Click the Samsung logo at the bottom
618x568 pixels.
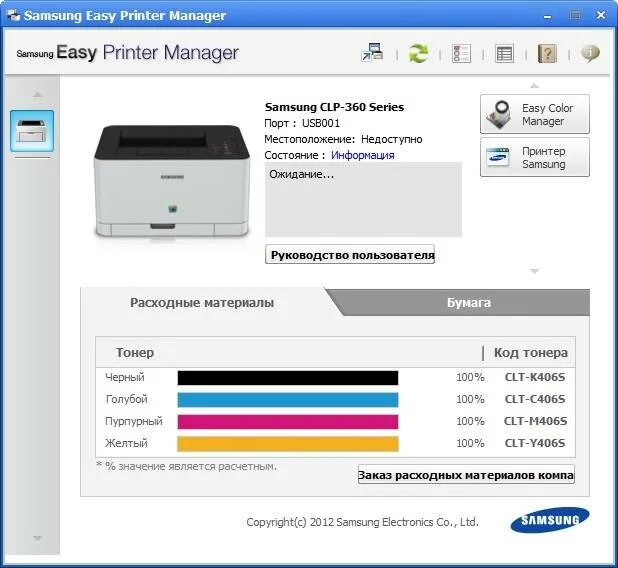pyautogui.click(x=550, y=520)
